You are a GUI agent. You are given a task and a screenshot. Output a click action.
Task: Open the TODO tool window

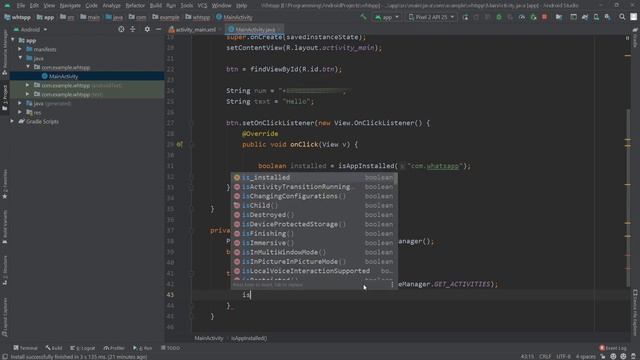coord(170,348)
